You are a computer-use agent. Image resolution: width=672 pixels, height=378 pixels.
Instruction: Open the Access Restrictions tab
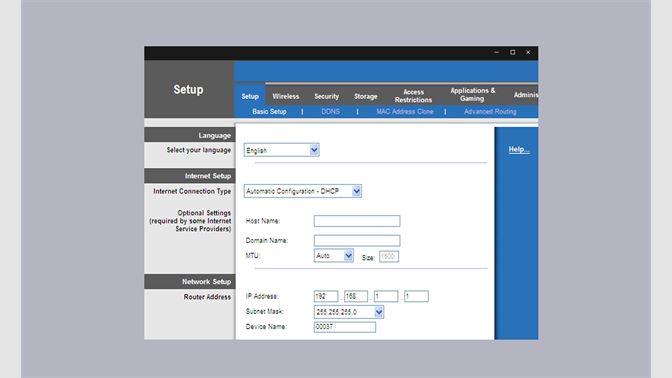tap(413, 96)
